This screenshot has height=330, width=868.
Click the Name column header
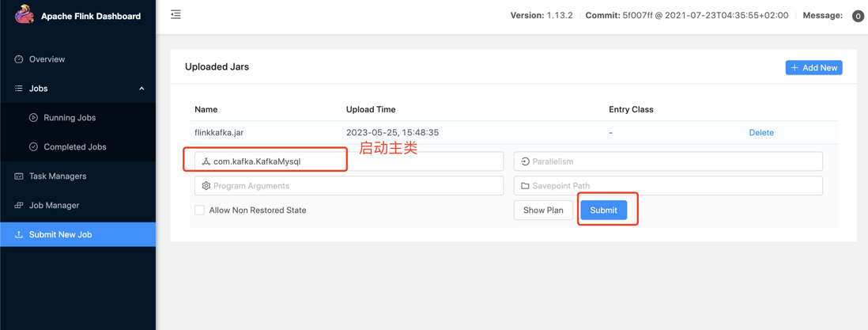(206, 109)
